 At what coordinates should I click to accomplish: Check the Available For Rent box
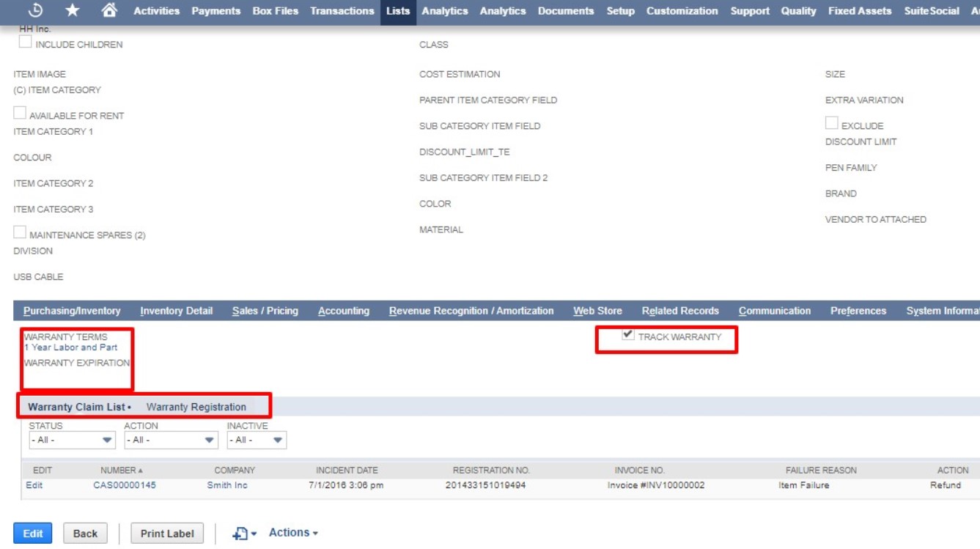(x=20, y=114)
